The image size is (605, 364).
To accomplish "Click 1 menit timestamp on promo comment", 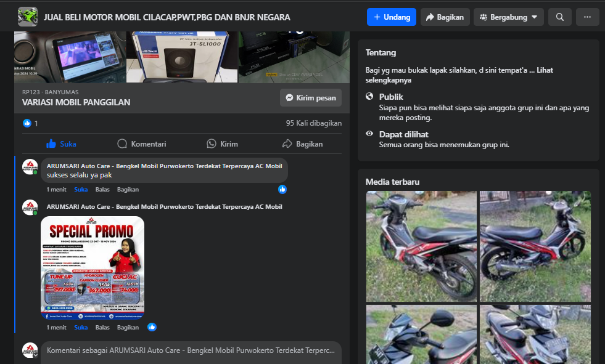I will coord(56,328).
